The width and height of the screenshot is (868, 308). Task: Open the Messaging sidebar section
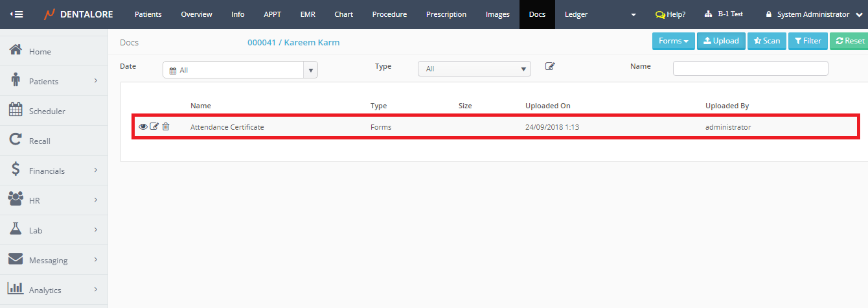(x=48, y=260)
